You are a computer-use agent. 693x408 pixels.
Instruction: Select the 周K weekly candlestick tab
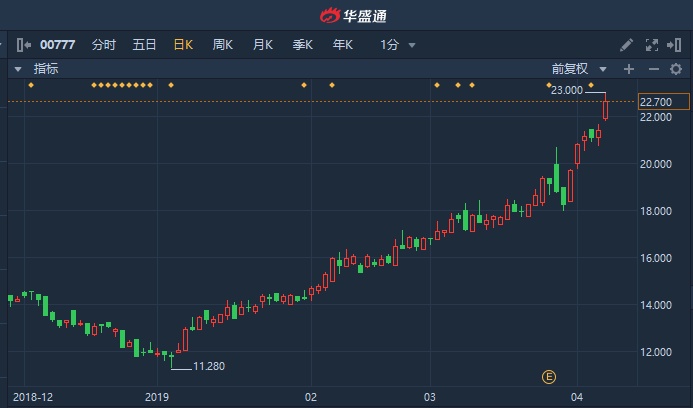coord(222,45)
